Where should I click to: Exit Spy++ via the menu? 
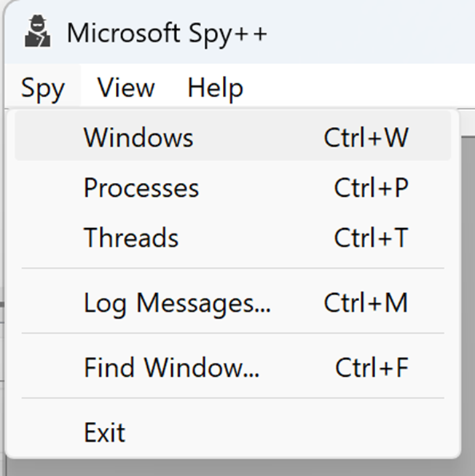(x=105, y=433)
